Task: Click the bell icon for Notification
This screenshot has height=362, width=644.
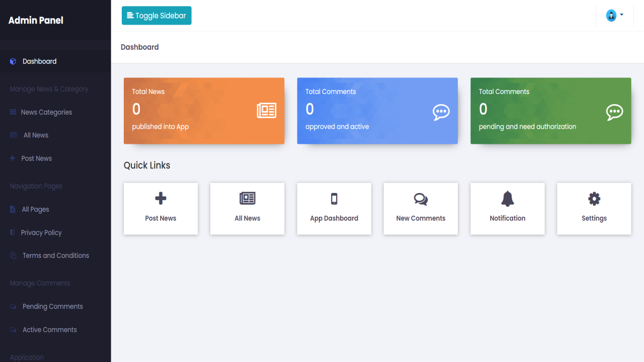Action: tap(508, 199)
